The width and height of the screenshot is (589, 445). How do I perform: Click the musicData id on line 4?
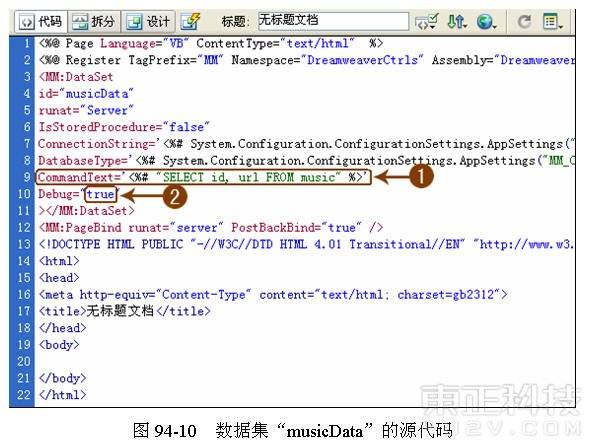coord(97,94)
